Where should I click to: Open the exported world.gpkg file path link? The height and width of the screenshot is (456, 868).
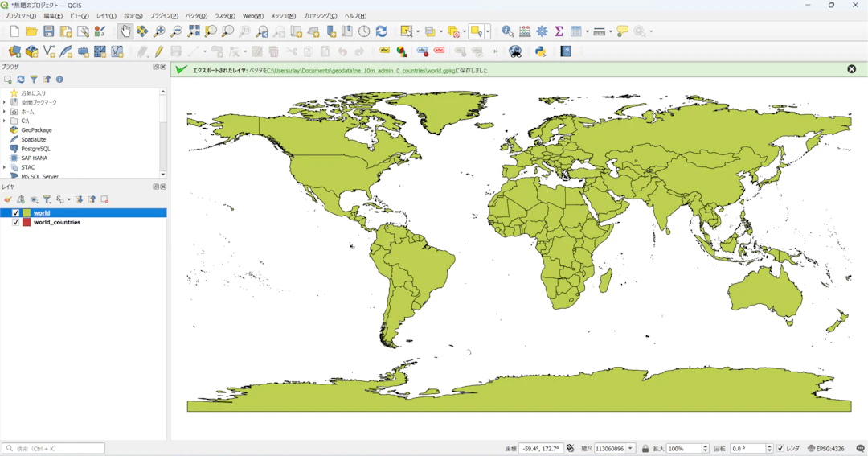click(x=360, y=70)
